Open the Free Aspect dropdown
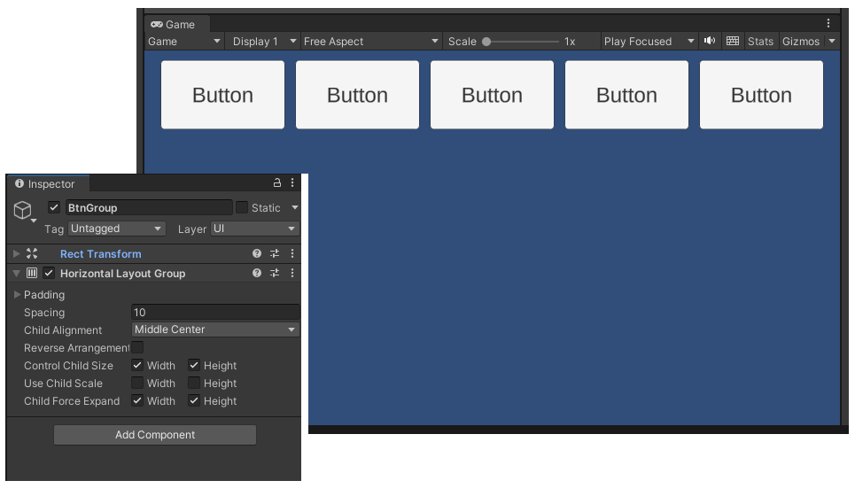The height and width of the screenshot is (504, 855). pyautogui.click(x=370, y=42)
